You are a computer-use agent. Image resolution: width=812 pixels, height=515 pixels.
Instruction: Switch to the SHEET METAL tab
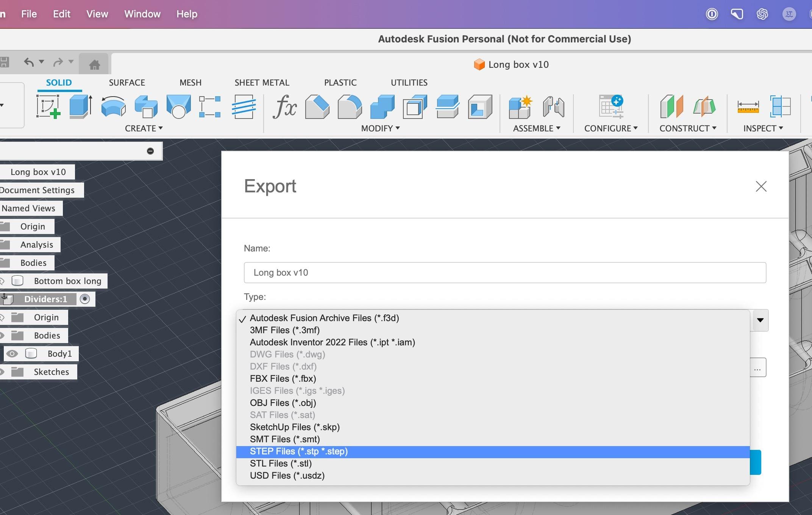262,83
